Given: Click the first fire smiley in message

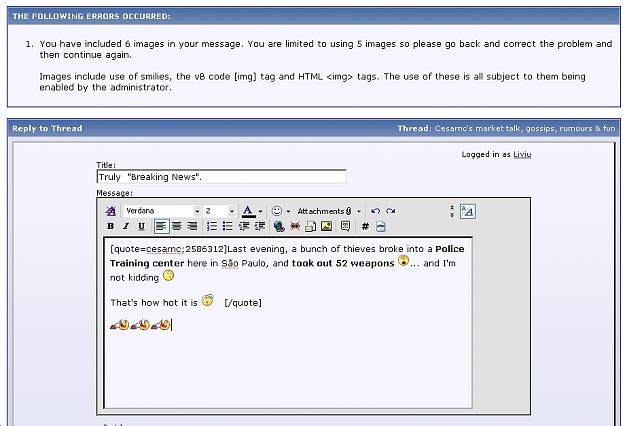Looking at the screenshot, I should click(x=120, y=325).
